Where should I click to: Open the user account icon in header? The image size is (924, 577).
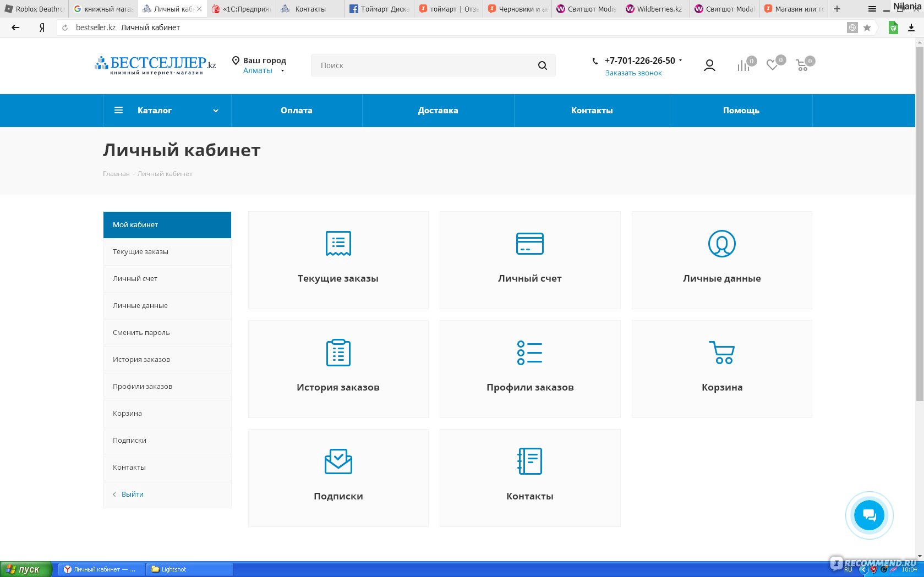pos(709,65)
